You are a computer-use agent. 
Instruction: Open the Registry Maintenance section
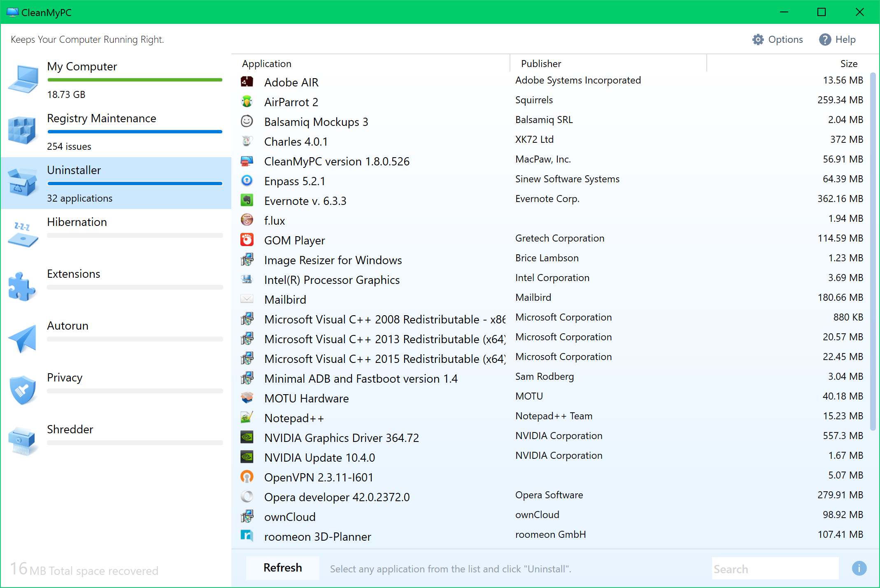tap(101, 119)
